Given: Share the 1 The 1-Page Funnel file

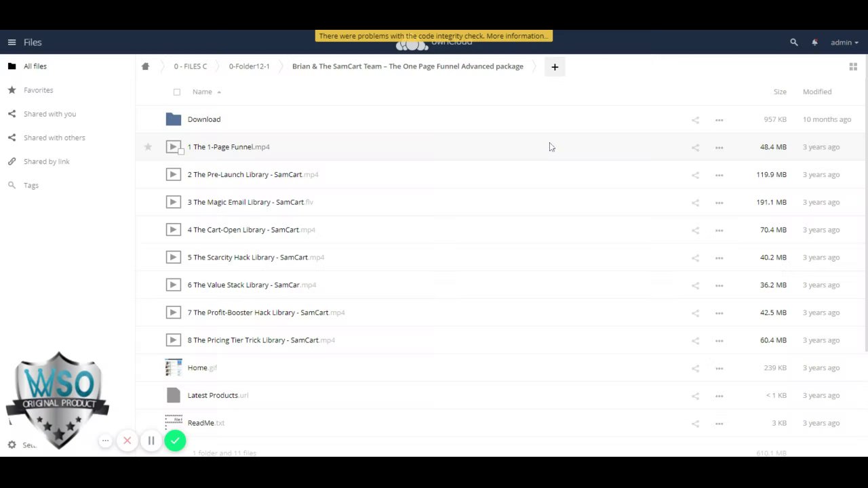Looking at the screenshot, I should coord(695,147).
